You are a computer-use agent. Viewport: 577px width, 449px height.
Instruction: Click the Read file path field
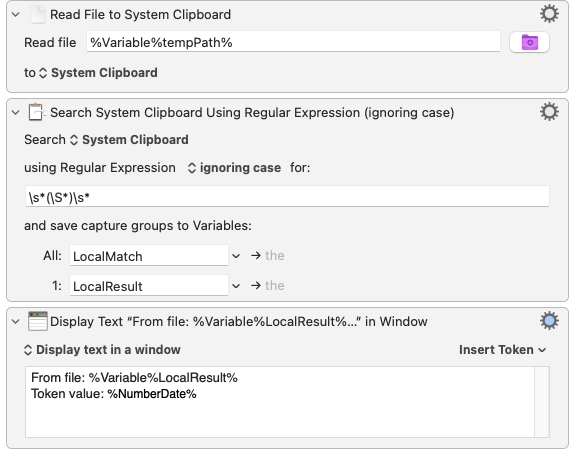point(293,42)
